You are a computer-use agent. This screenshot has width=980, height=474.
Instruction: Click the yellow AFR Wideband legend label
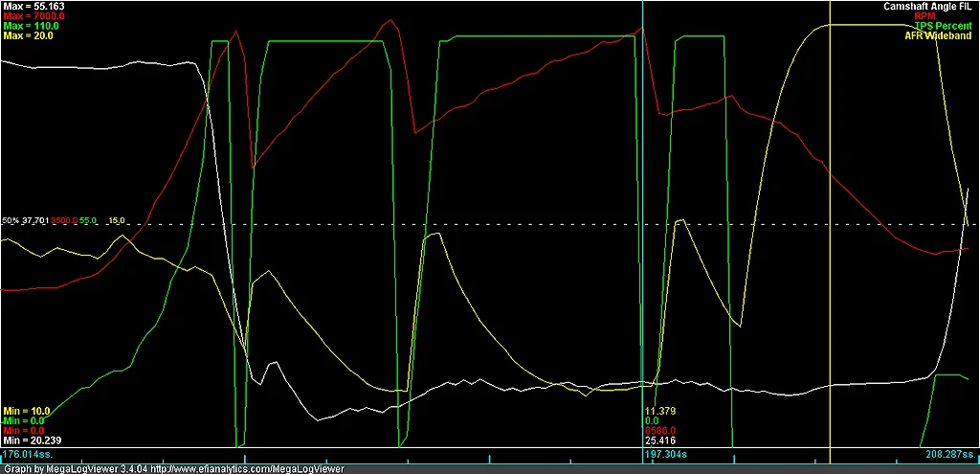pos(938,36)
